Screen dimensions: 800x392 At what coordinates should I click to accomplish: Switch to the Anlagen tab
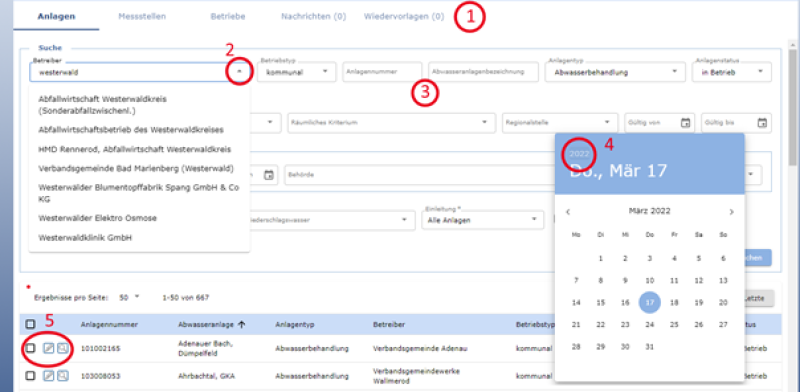point(56,16)
